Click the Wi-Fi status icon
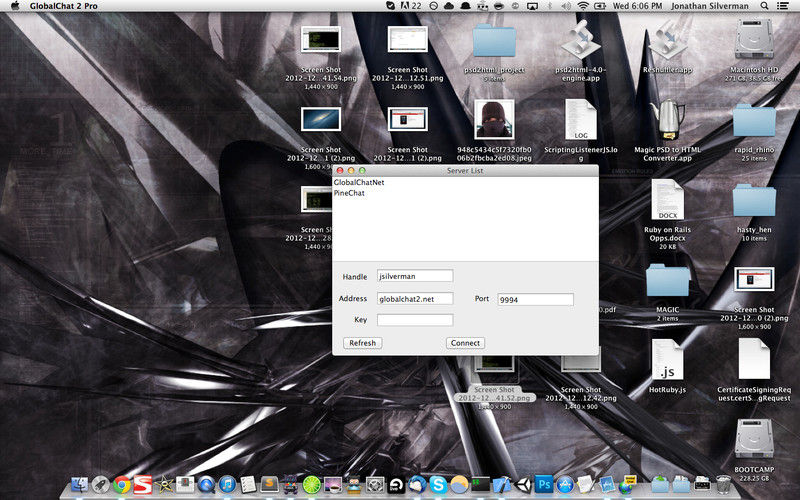Viewport: 800px width, 500px height. coord(583,6)
